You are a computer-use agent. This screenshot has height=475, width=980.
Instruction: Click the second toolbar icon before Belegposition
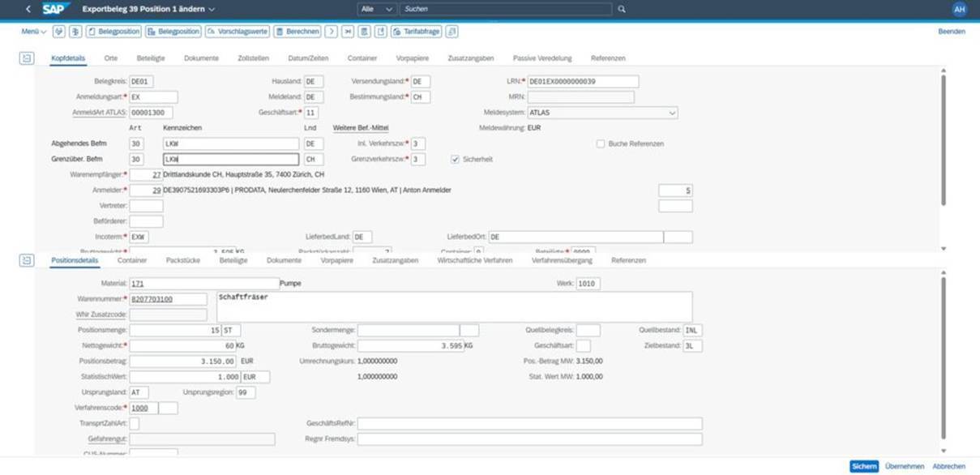76,32
